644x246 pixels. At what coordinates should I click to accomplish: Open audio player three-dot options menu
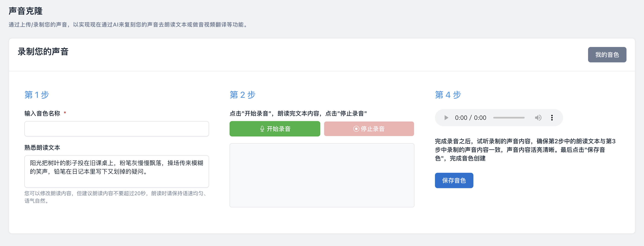(552, 118)
